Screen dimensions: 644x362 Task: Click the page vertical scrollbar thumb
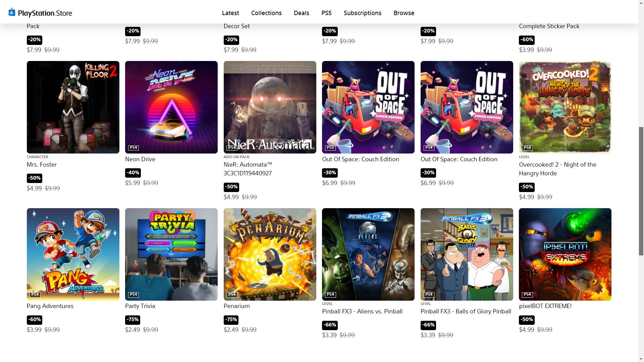[x=641, y=191]
